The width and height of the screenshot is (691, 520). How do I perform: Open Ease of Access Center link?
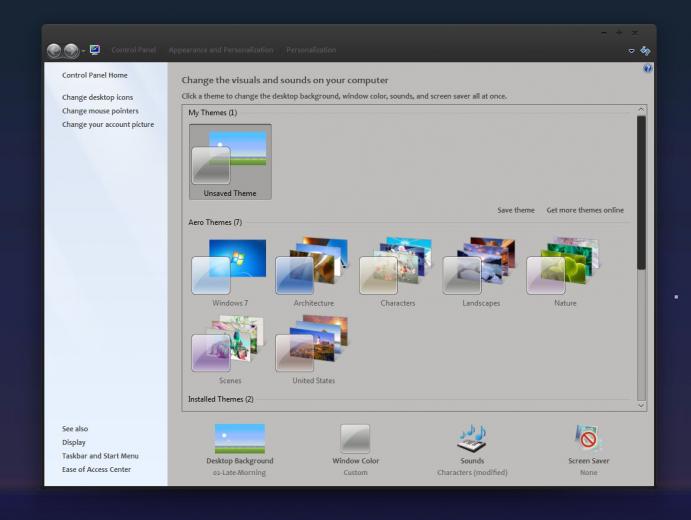(x=97, y=470)
